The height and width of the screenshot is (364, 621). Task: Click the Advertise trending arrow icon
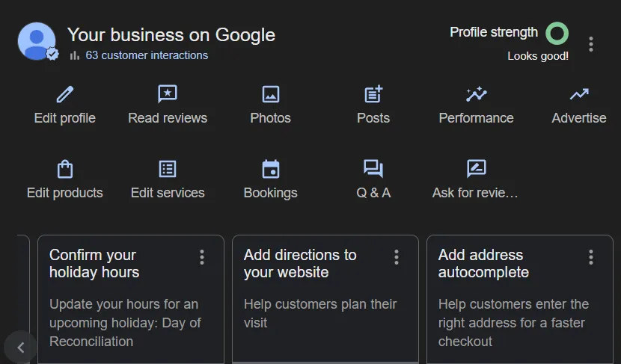click(x=579, y=94)
